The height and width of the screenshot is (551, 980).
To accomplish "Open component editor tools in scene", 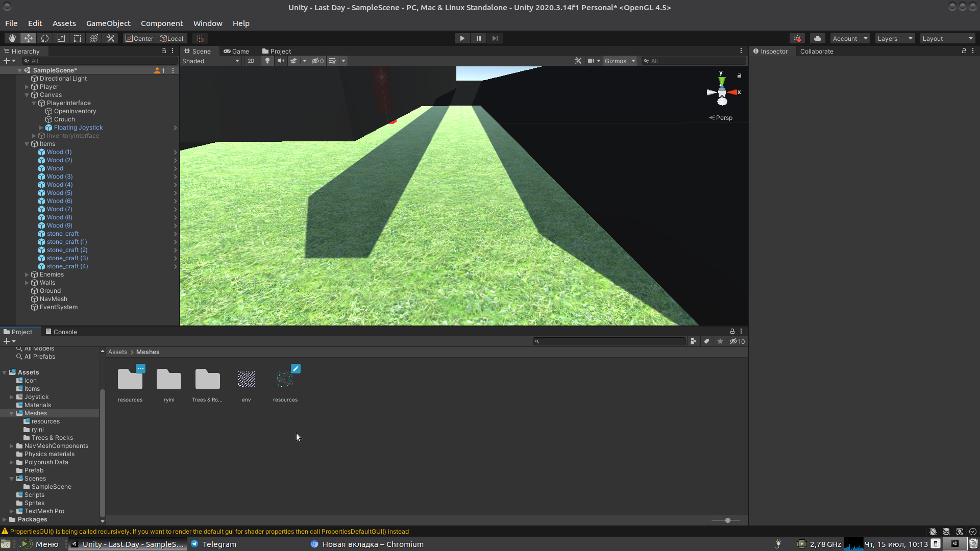I will [578, 61].
